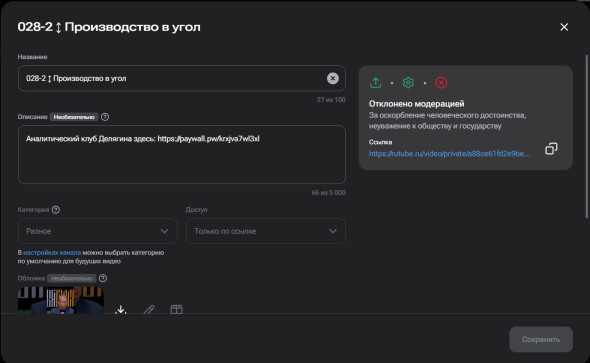590x363 pixels.
Task: Edit the Название title field
Action: click(181, 78)
